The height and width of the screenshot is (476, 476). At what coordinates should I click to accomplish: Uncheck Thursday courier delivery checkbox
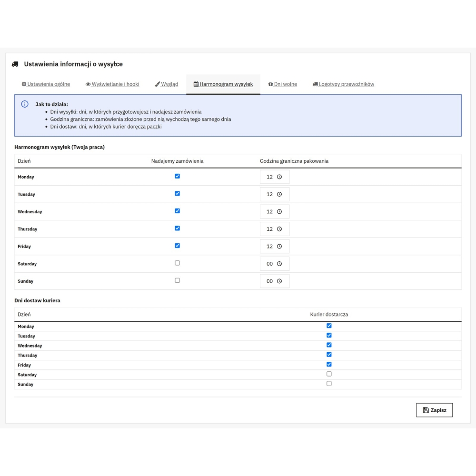(329, 354)
